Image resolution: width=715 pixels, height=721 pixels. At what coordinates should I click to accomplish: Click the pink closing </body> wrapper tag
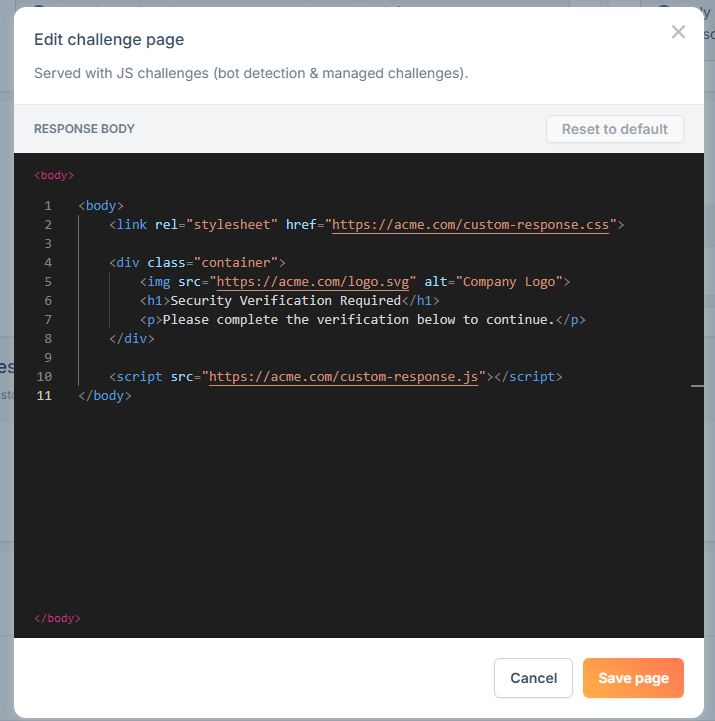[57, 618]
